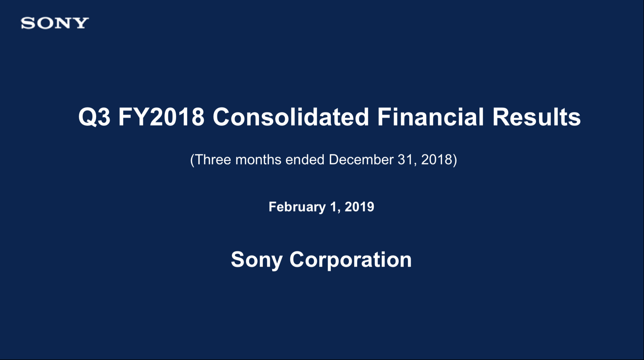The height and width of the screenshot is (360, 644).
Task: Click the word "February" in date
Action: click(x=297, y=207)
